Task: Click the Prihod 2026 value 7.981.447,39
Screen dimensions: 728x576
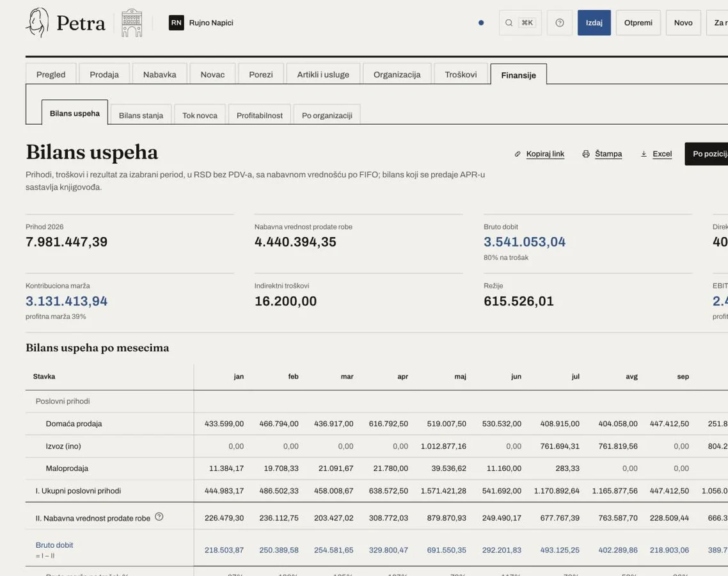Action: [x=67, y=241]
